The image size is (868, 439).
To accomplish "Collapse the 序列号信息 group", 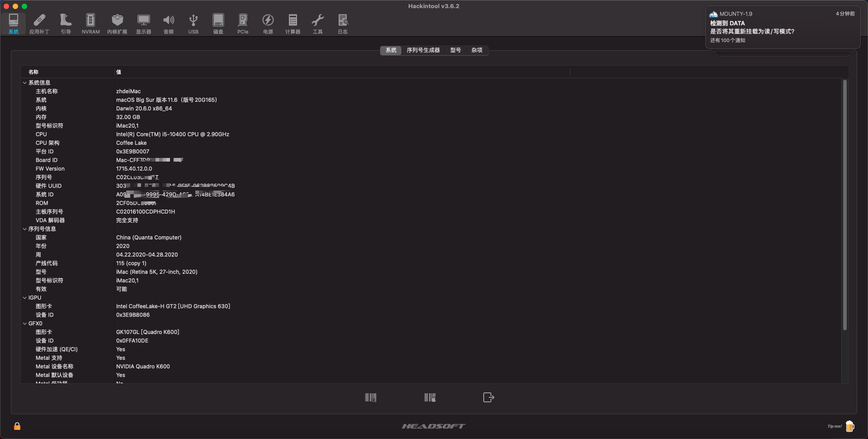I will (25, 229).
